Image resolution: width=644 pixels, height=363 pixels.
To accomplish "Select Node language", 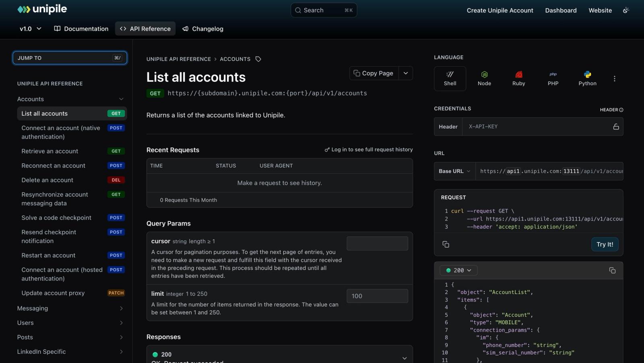I will pyautogui.click(x=484, y=78).
